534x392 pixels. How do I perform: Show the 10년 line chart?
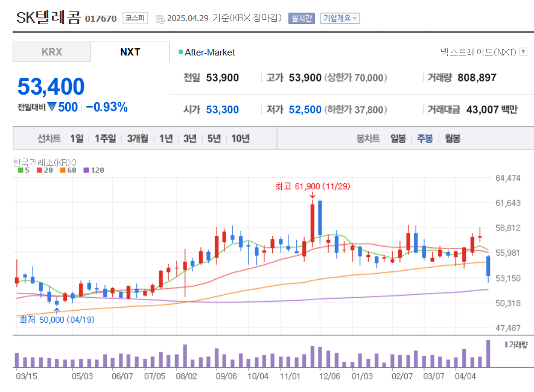click(240, 139)
